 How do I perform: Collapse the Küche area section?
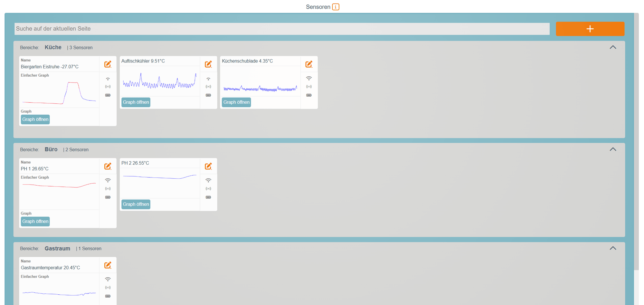(x=613, y=47)
